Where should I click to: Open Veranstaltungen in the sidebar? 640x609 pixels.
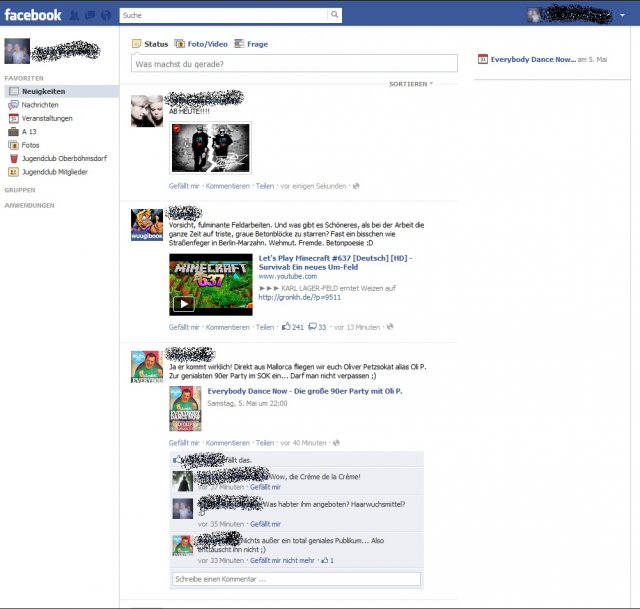click(x=47, y=118)
